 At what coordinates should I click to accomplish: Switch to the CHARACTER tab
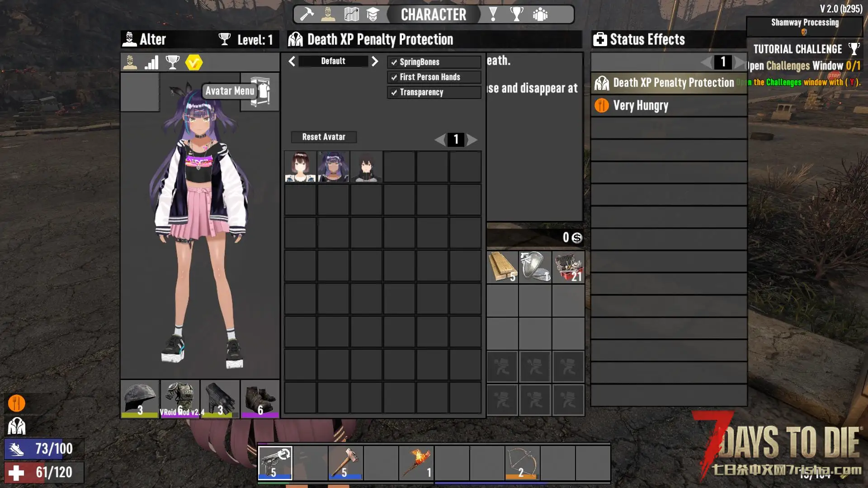pyautogui.click(x=433, y=14)
